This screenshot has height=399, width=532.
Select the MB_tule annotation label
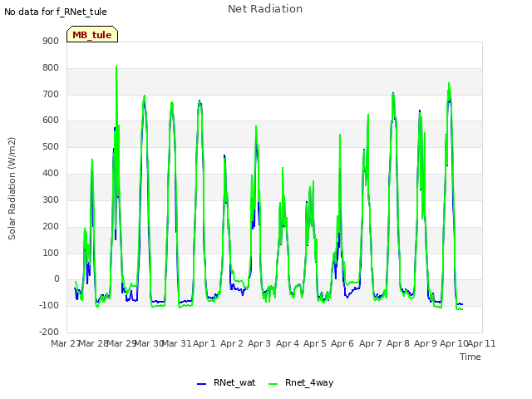(x=92, y=34)
